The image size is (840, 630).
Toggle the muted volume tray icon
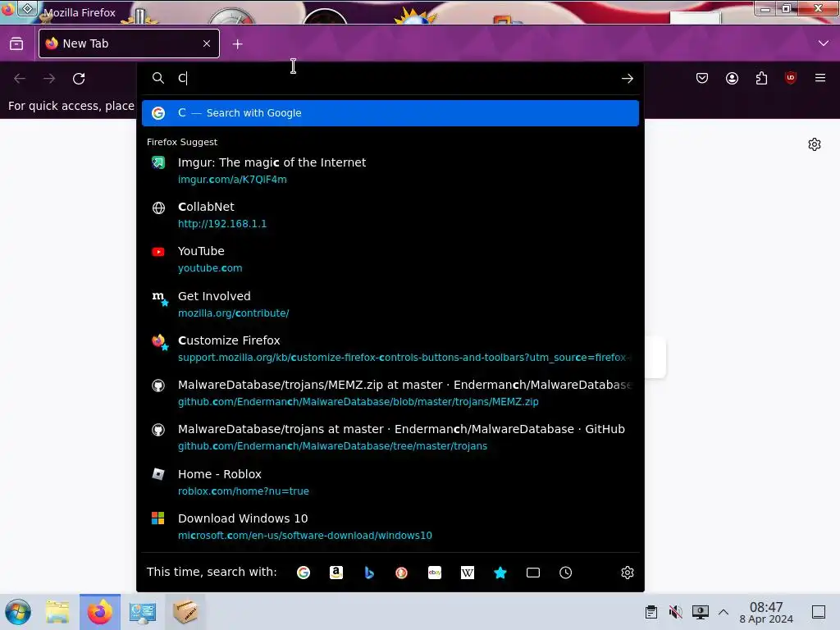click(676, 612)
